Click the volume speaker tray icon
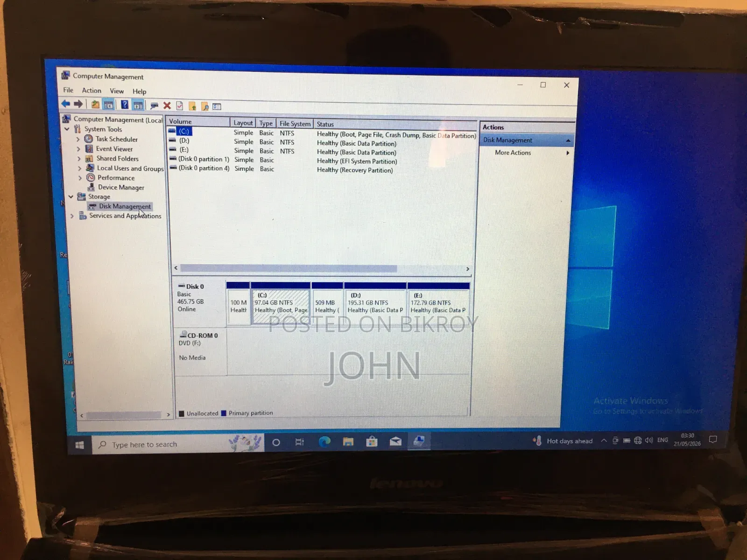Image resolution: width=747 pixels, height=560 pixels. [x=649, y=440]
